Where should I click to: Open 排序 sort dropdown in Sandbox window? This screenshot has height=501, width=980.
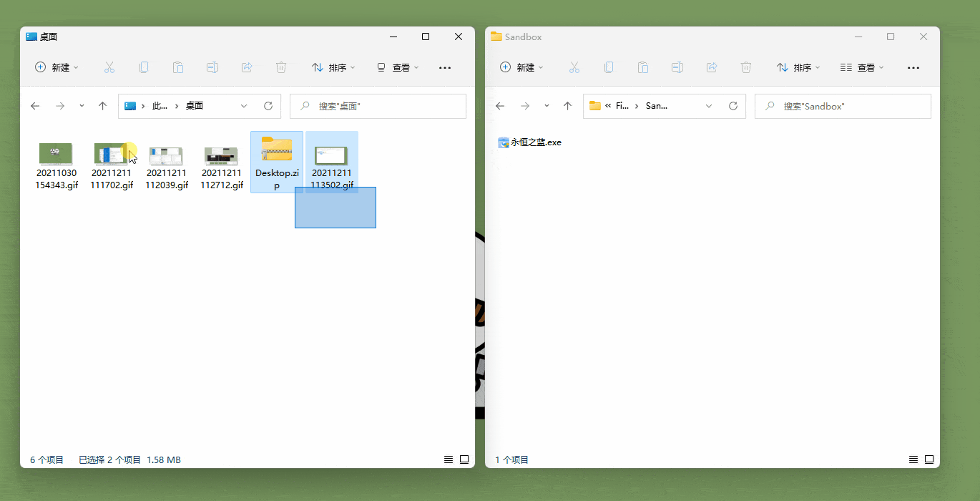tap(798, 67)
